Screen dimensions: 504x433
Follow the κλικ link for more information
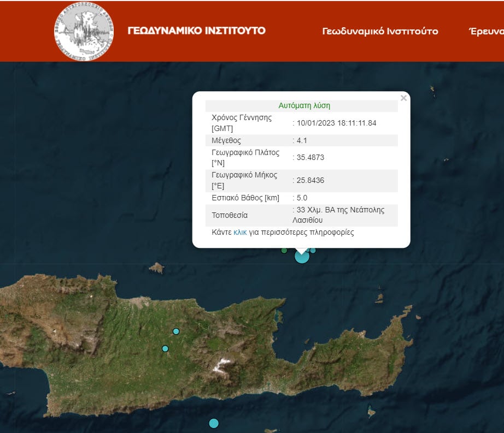pos(240,232)
